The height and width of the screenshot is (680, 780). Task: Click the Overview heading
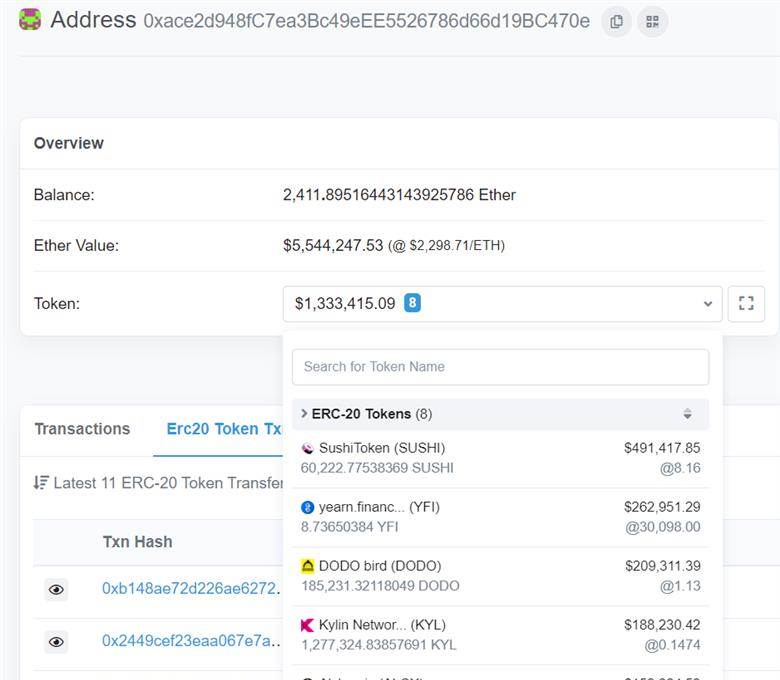coord(69,143)
